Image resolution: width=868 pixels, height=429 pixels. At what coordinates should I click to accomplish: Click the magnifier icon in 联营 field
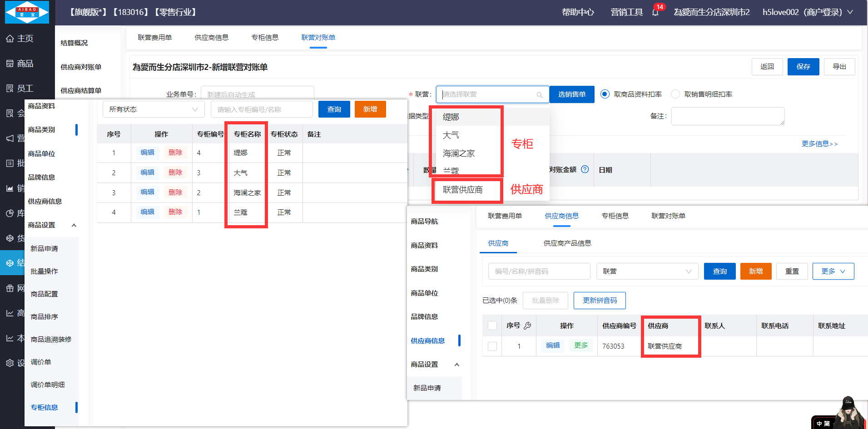(540, 95)
